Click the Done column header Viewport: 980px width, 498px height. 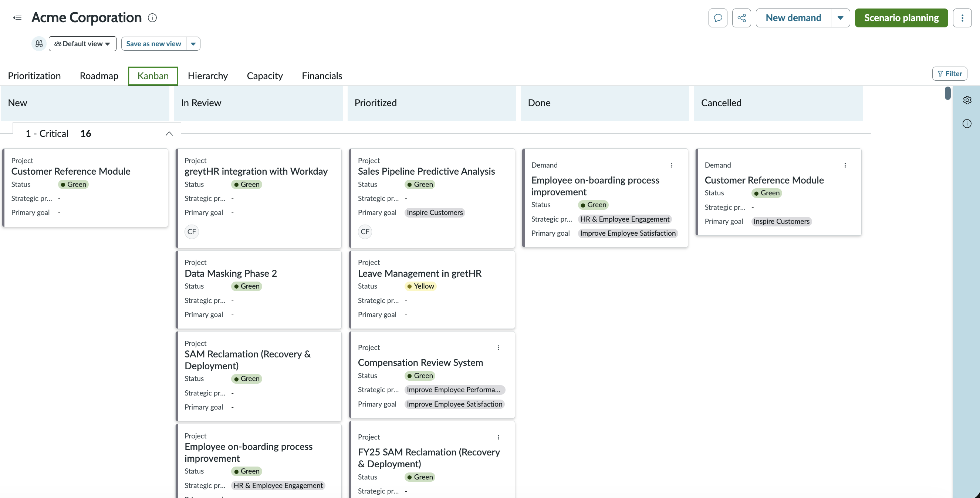[x=605, y=103]
